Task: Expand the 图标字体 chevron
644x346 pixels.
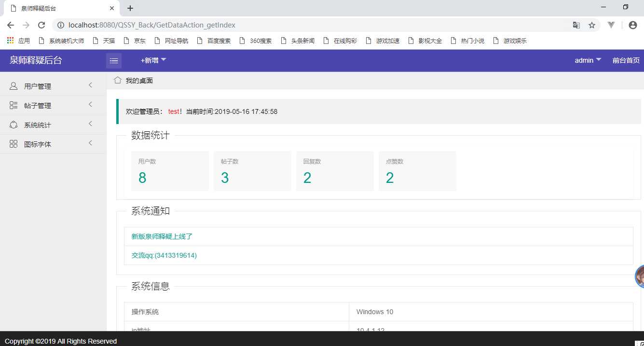Action: (x=90, y=143)
